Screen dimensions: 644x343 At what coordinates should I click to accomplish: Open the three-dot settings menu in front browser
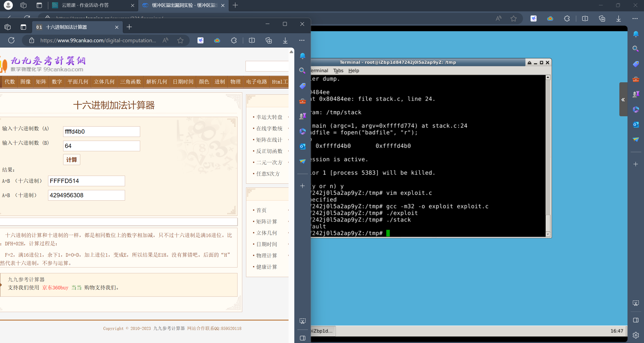tap(302, 40)
